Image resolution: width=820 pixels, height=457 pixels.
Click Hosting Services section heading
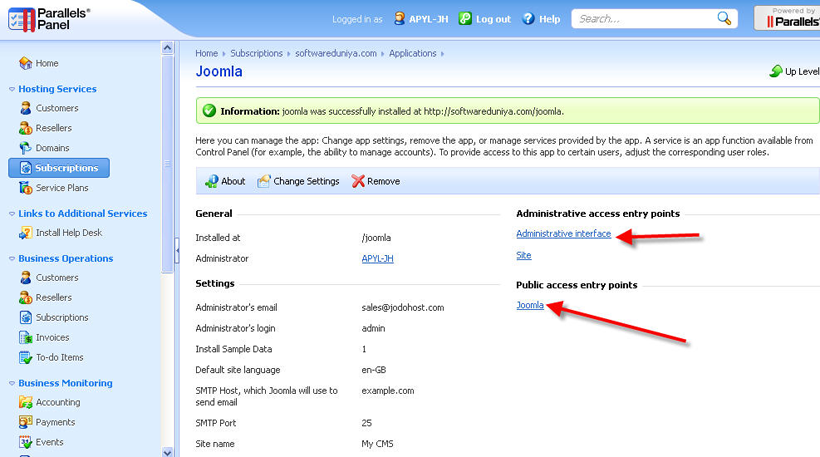click(58, 89)
